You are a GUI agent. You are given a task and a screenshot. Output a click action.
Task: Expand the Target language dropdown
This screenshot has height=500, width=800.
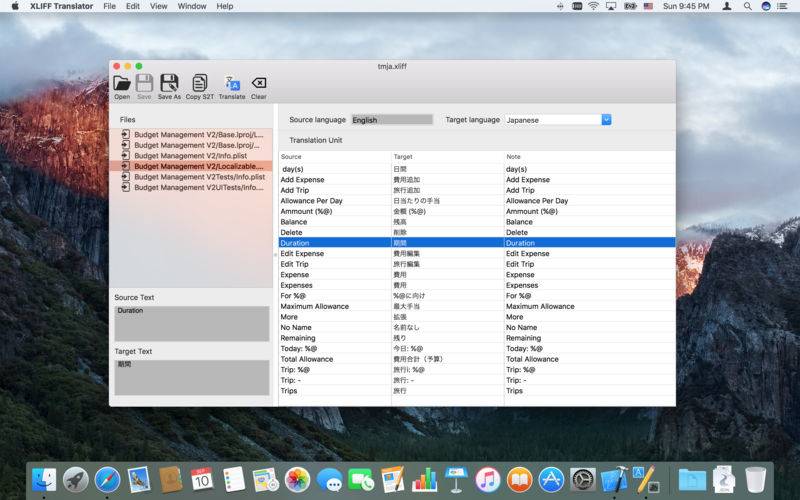click(606, 120)
